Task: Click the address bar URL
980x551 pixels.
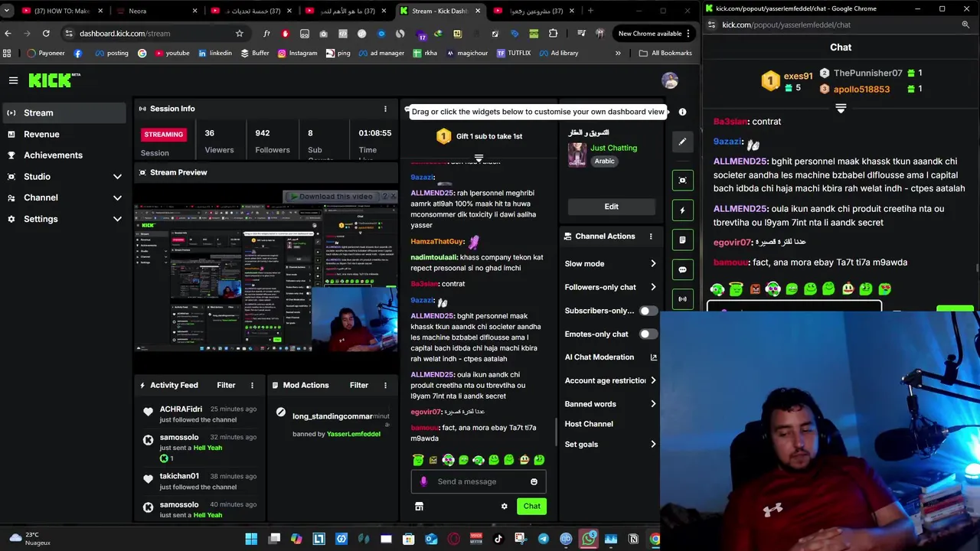Action: (125, 34)
